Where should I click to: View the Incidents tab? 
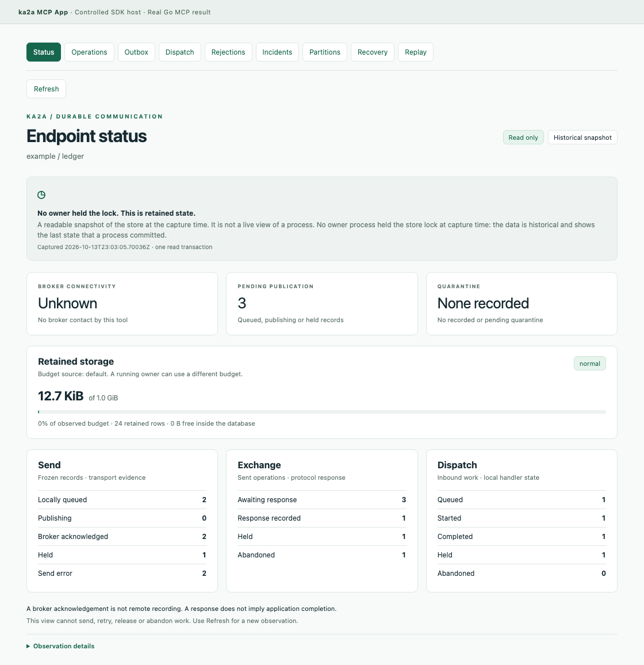pyautogui.click(x=277, y=52)
